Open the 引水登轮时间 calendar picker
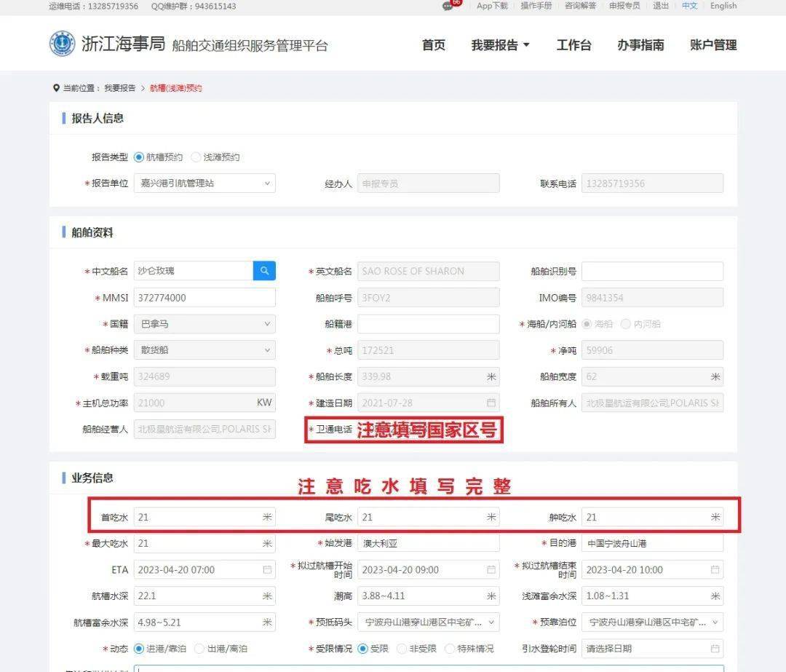 pyautogui.click(x=716, y=648)
